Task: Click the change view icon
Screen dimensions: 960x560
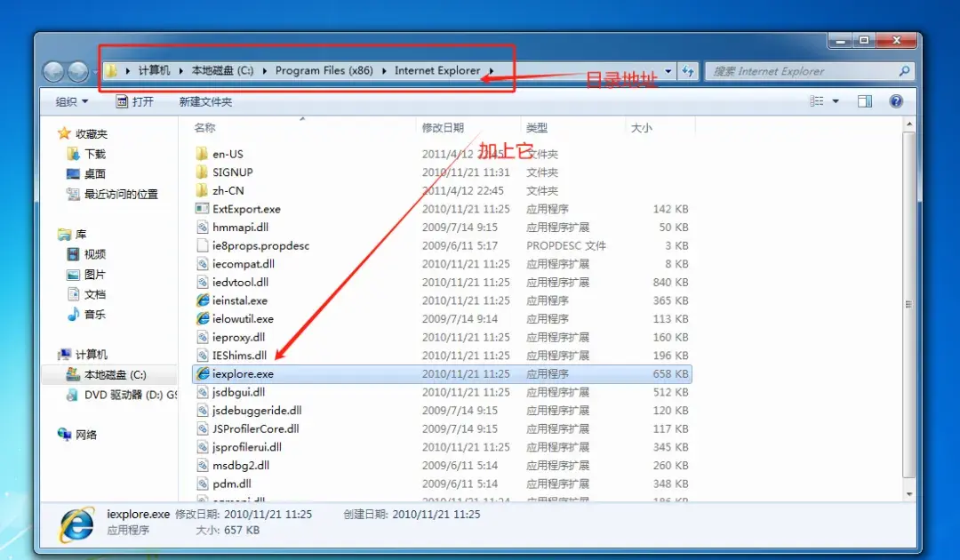Action: pyautogui.click(x=817, y=102)
